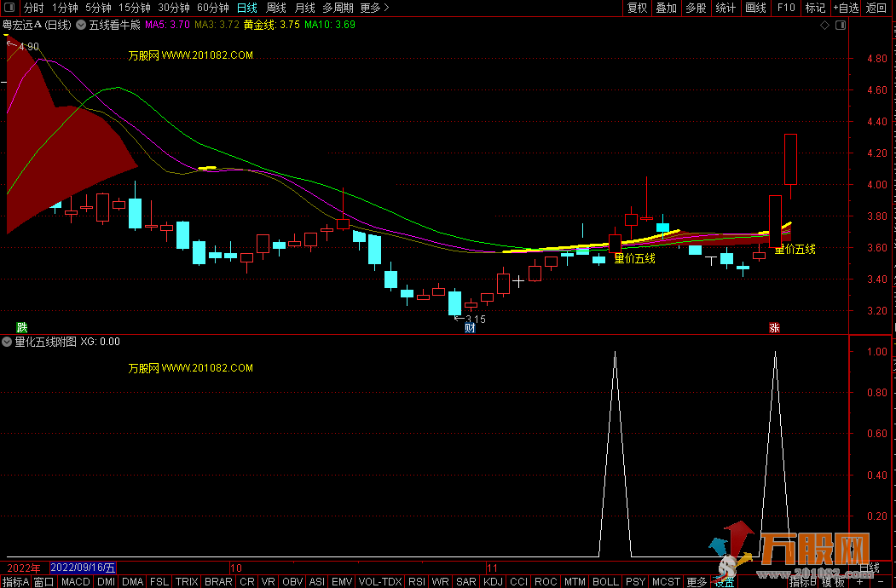Select the ROC indicator

coord(546,582)
